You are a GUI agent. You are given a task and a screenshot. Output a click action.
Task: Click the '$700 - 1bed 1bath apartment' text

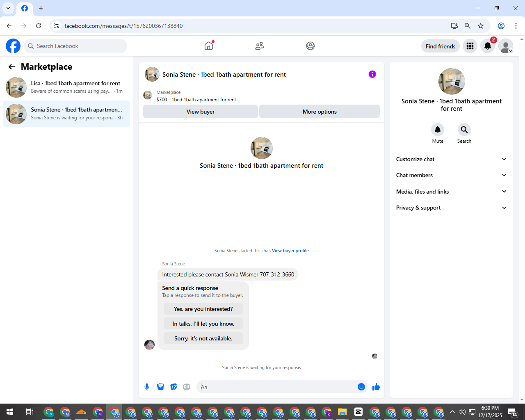(x=196, y=100)
